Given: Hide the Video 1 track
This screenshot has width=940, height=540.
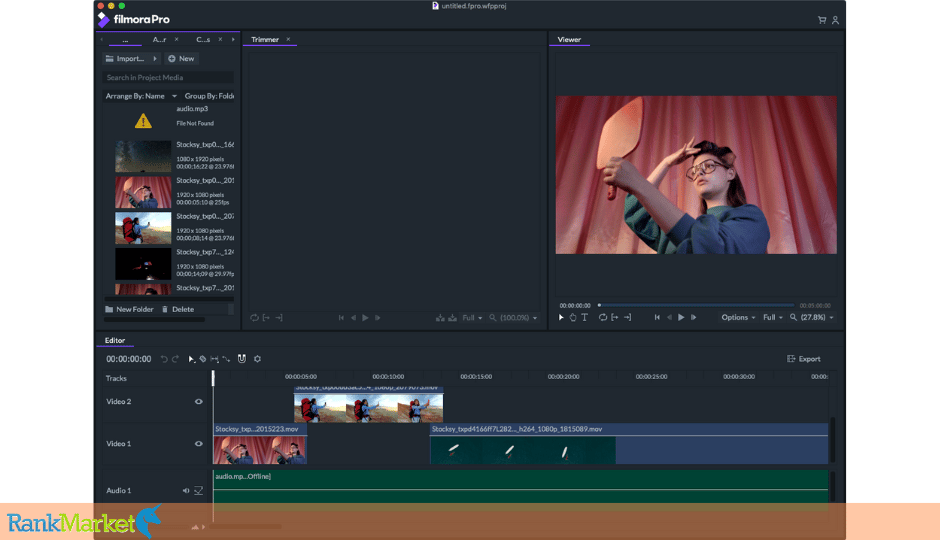Looking at the screenshot, I should pyautogui.click(x=198, y=444).
